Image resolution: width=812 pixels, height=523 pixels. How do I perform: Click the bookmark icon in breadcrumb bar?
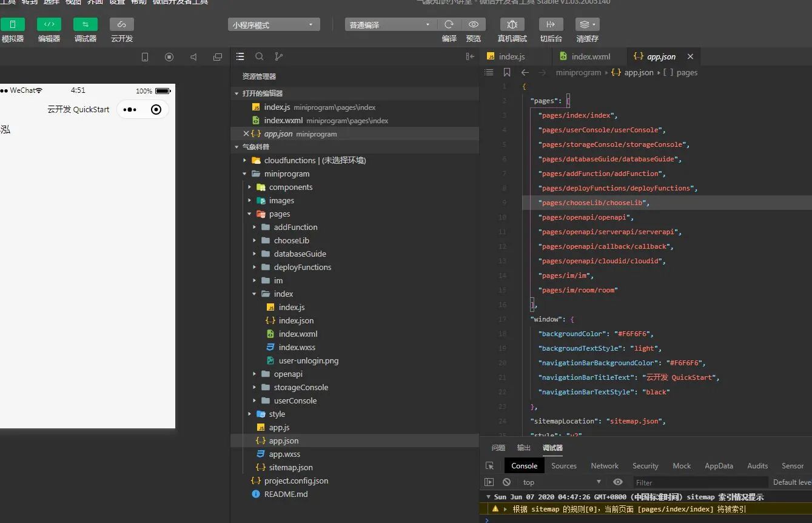point(507,72)
